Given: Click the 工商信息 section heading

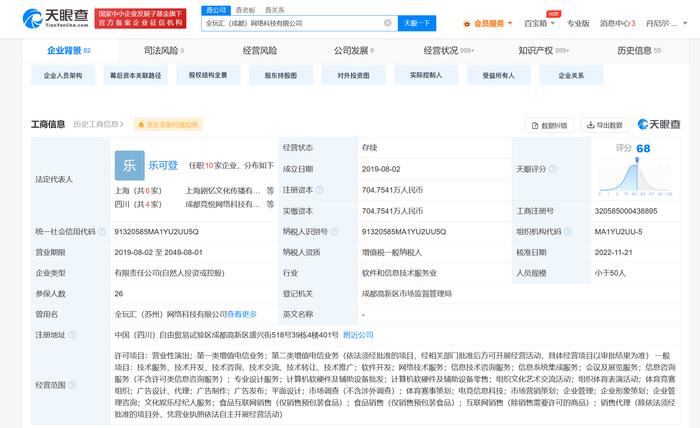Looking at the screenshot, I should (48, 125).
